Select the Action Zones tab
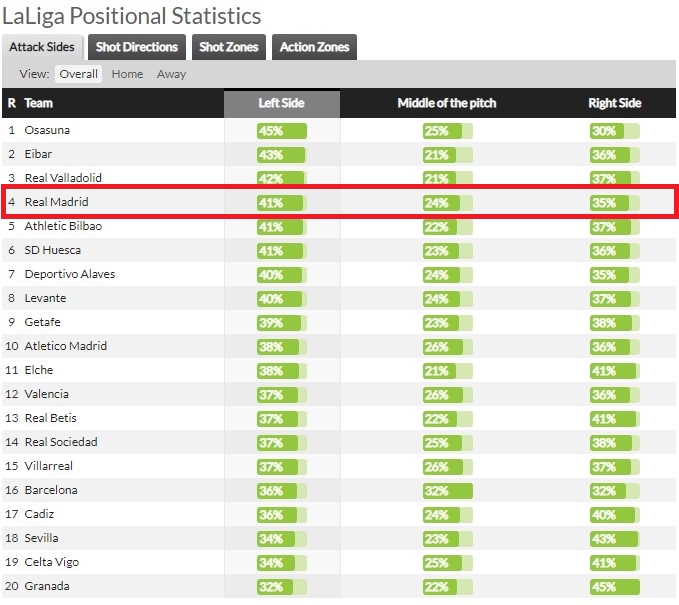Image resolution: width=679 pixels, height=605 pixels. (314, 47)
